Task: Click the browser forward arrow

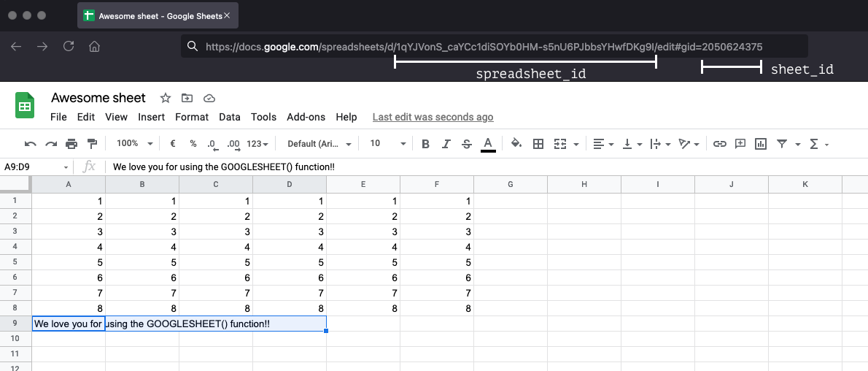Action: [42, 46]
